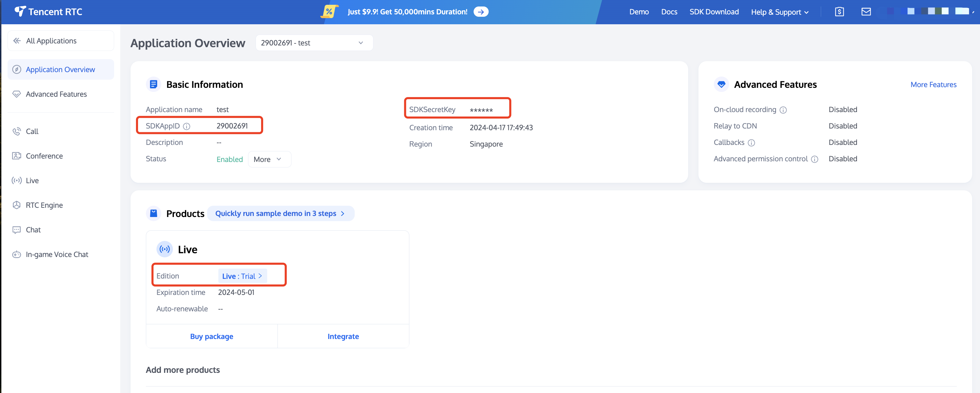Select RTC Engine in sidebar
The height and width of the screenshot is (393, 980).
pyautogui.click(x=44, y=205)
